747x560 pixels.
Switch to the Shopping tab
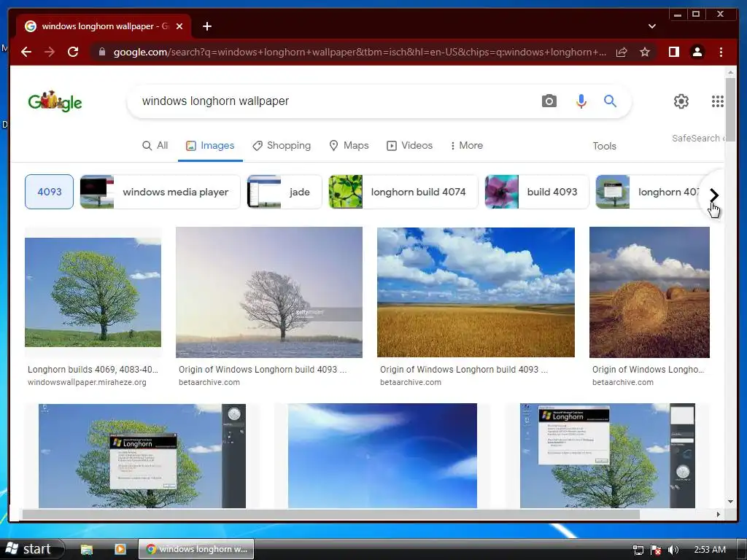click(x=282, y=145)
